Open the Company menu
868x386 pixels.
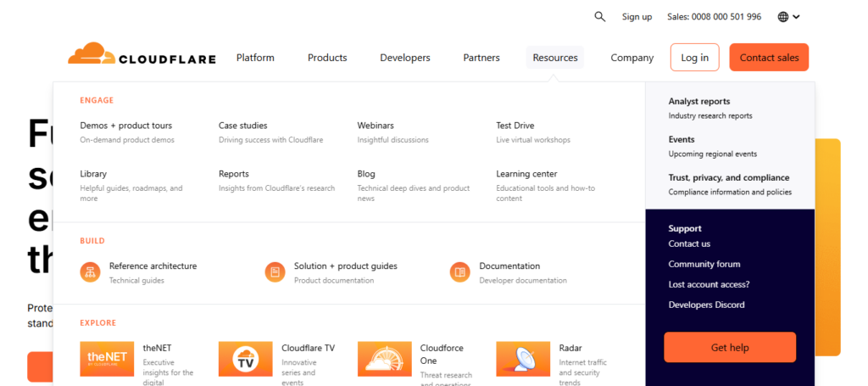[632, 58]
